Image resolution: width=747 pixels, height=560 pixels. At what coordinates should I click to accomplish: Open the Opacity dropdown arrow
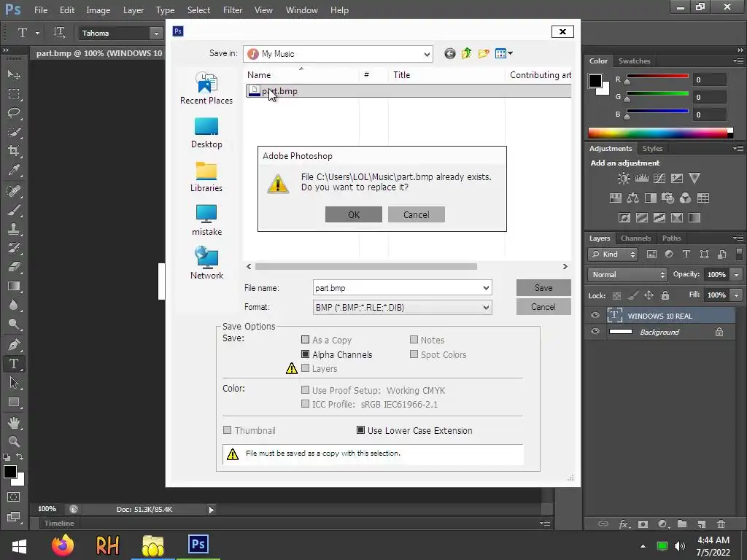coord(737,275)
